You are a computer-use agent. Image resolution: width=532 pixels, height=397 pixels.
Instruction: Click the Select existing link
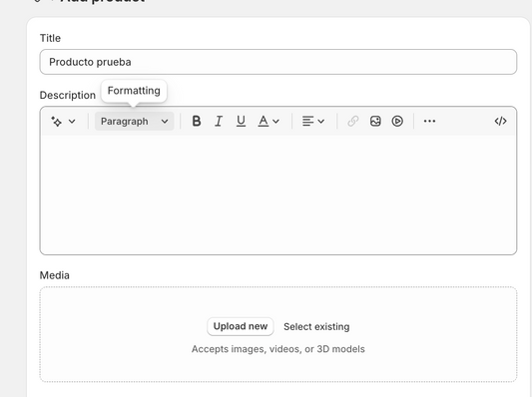(x=316, y=327)
